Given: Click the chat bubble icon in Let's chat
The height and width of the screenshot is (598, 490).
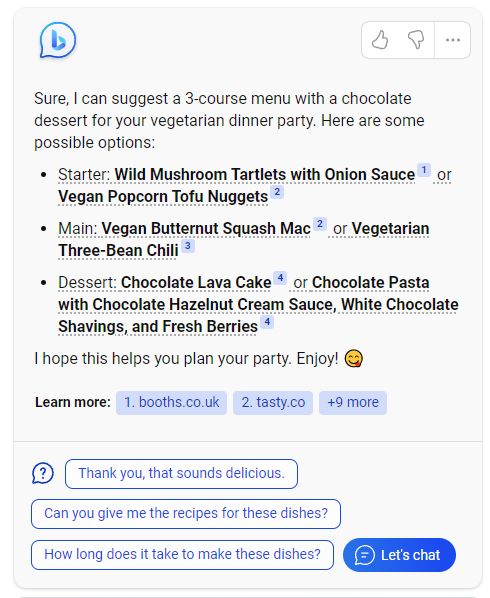Looking at the screenshot, I should (x=364, y=555).
